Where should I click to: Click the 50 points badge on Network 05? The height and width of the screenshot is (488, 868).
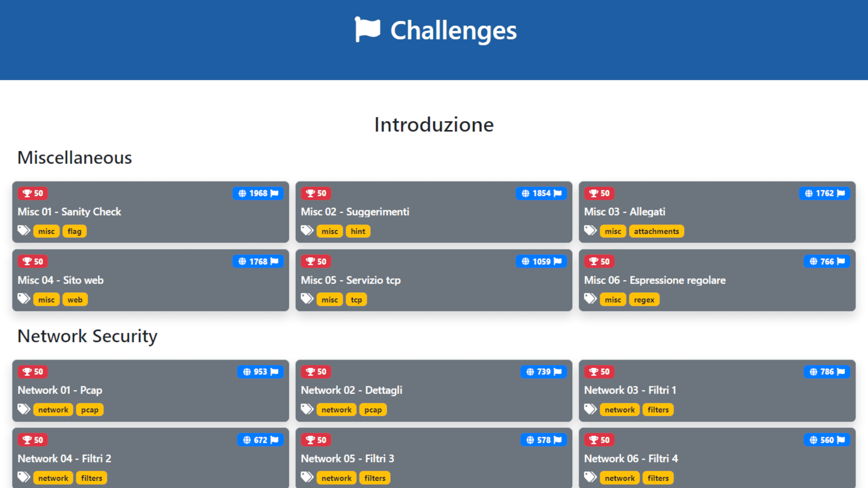point(316,440)
